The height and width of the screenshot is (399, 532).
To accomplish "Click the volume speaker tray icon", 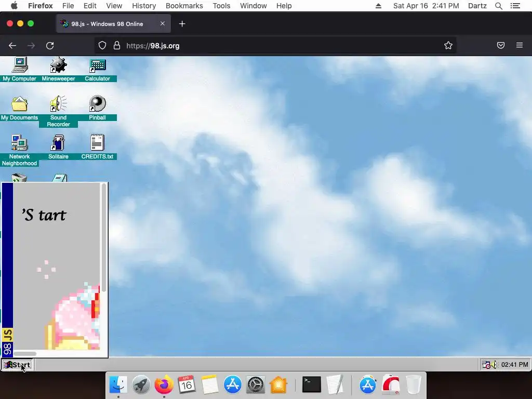I will coord(494,365).
